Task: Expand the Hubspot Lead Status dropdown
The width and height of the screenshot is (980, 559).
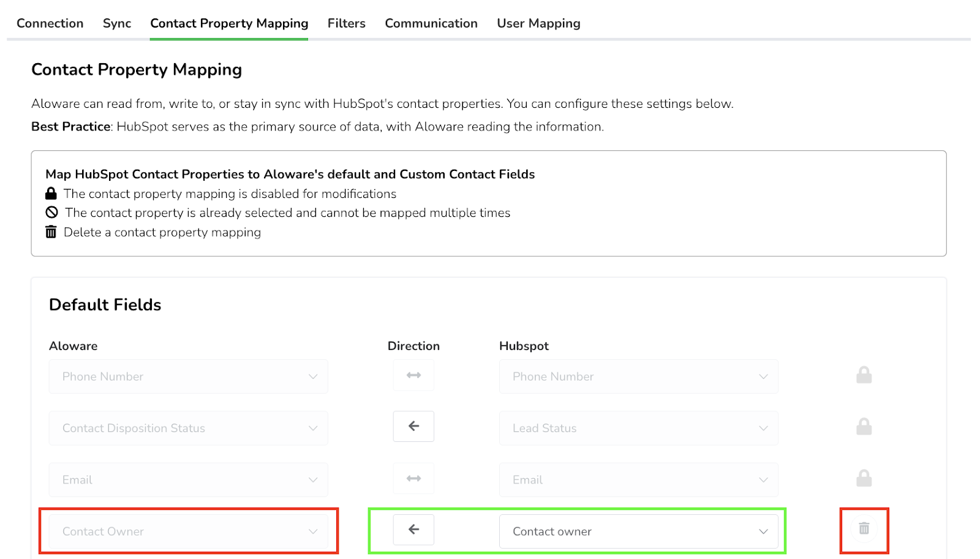Action: click(x=639, y=428)
